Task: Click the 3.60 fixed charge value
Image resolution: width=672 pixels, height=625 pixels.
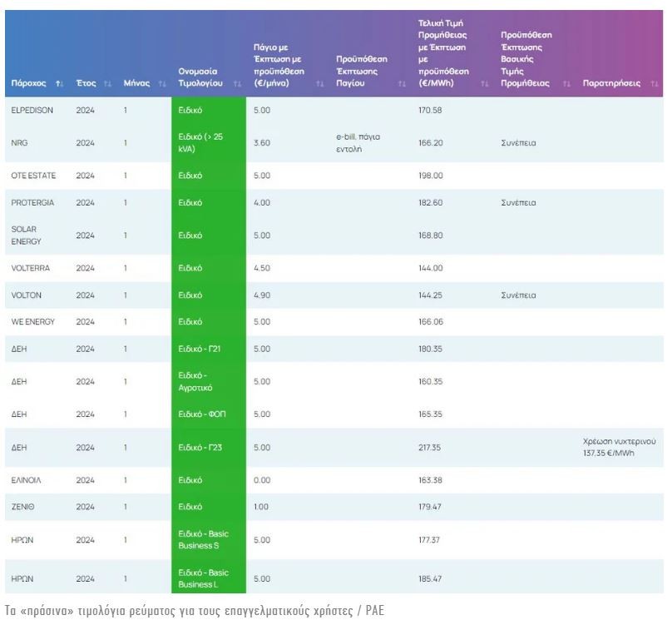Action: tap(262, 143)
